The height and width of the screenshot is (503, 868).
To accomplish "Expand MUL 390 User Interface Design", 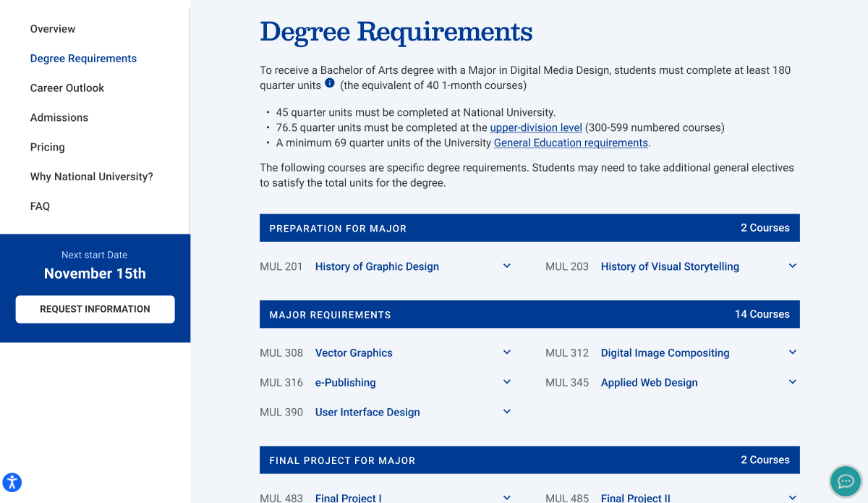I will 506,411.
